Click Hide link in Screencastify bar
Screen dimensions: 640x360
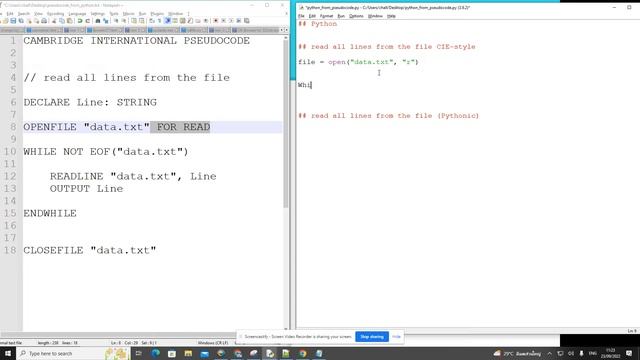pos(396,337)
